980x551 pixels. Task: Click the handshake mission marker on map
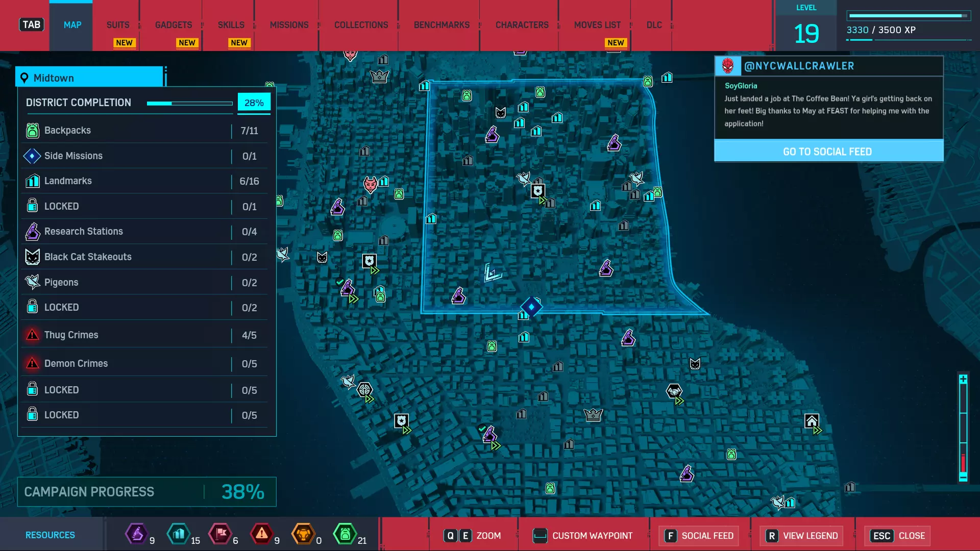click(x=674, y=391)
